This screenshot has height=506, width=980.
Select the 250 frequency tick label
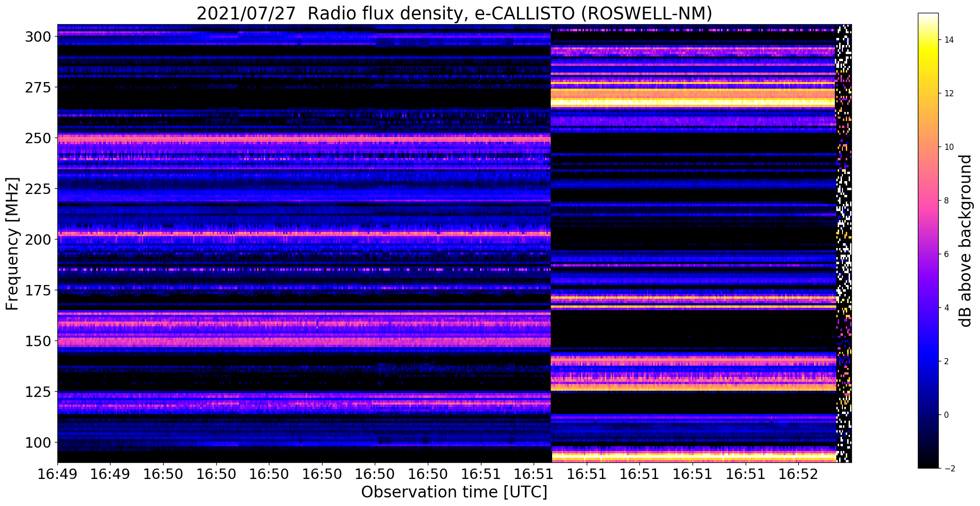pos(38,138)
